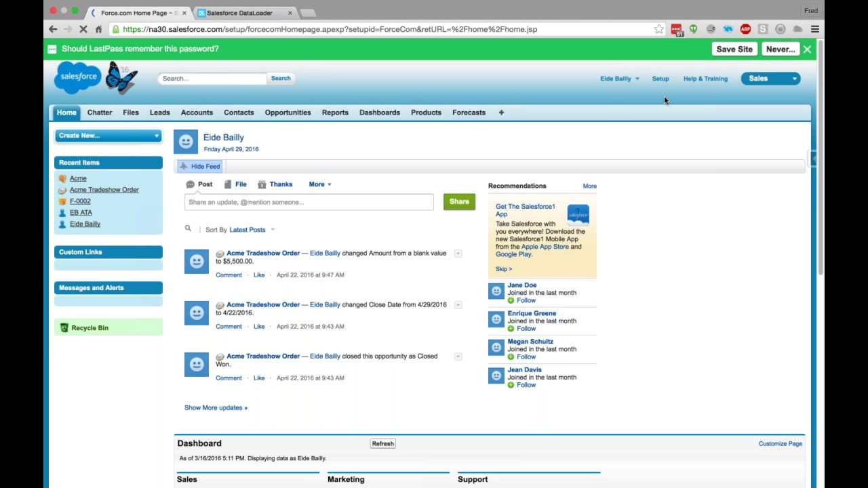Click the Salesforce1 app icon in Recommendations
This screenshot has height=488, width=868.
(x=578, y=215)
